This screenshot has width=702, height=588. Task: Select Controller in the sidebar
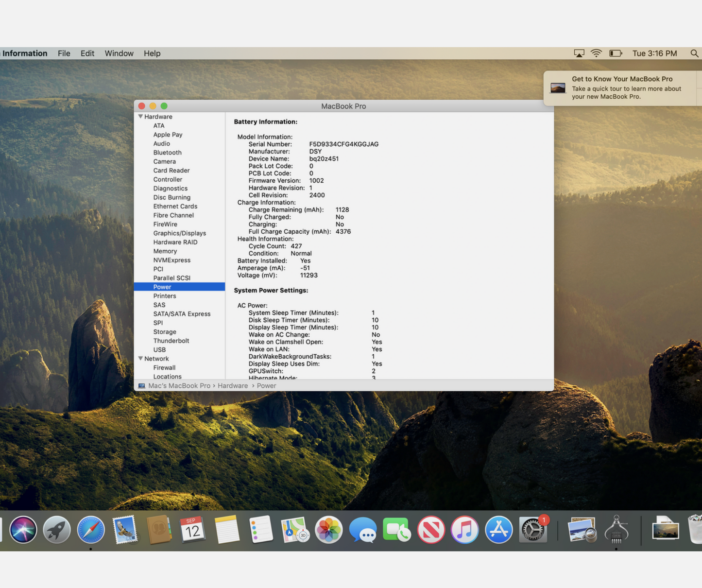(168, 180)
